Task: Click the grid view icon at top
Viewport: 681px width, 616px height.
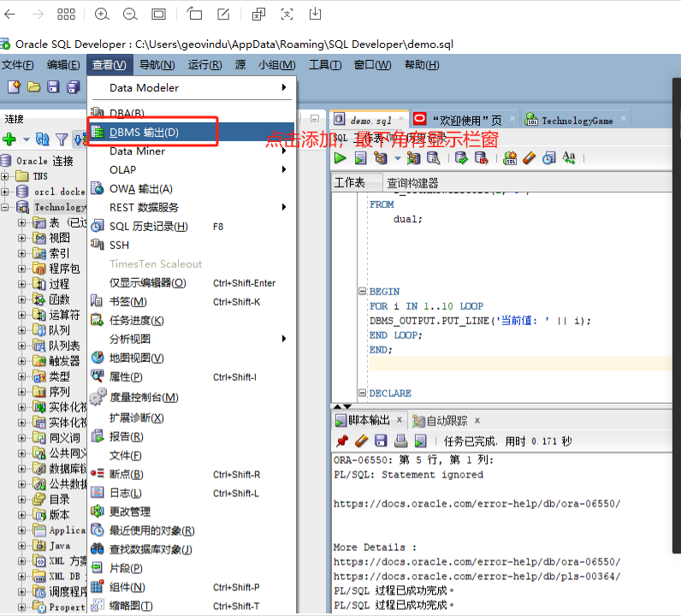Action: point(66,14)
